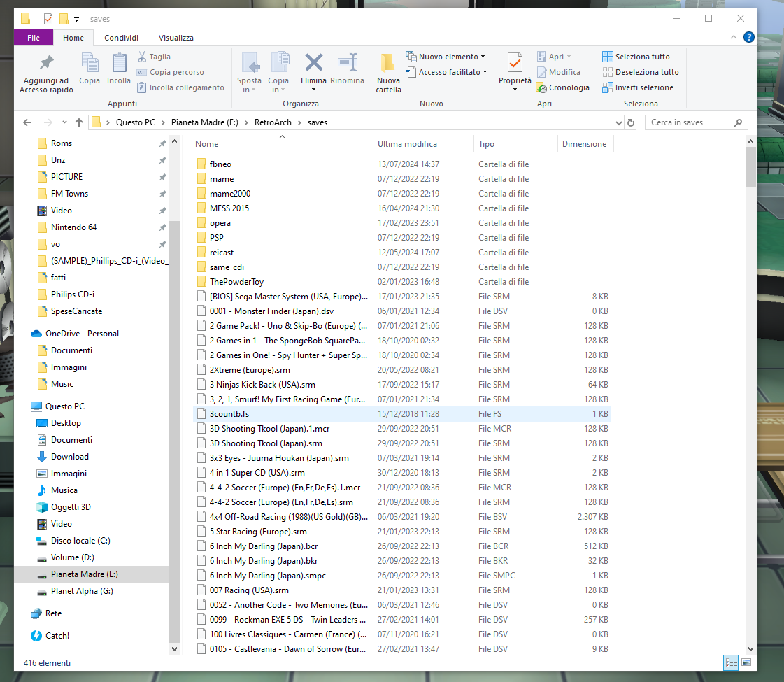Click RetroArch in the breadcrumb path
Viewport: 784px width, 682px height.
[273, 122]
